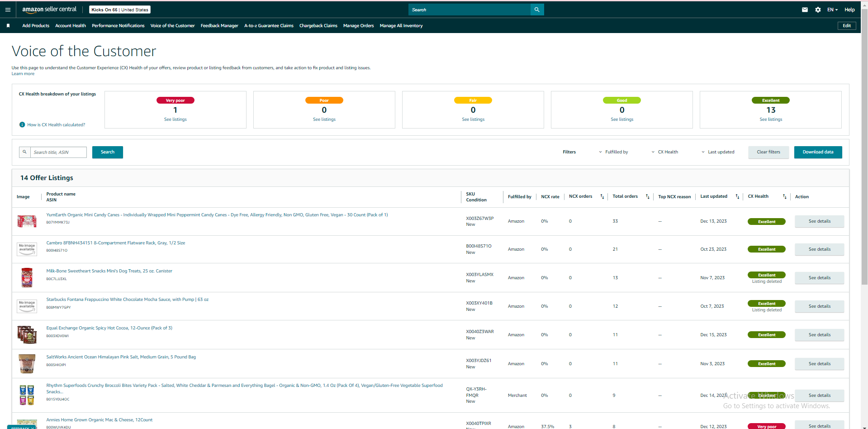868x429 pixels.
Task: Open the Help link in header
Action: (849, 10)
